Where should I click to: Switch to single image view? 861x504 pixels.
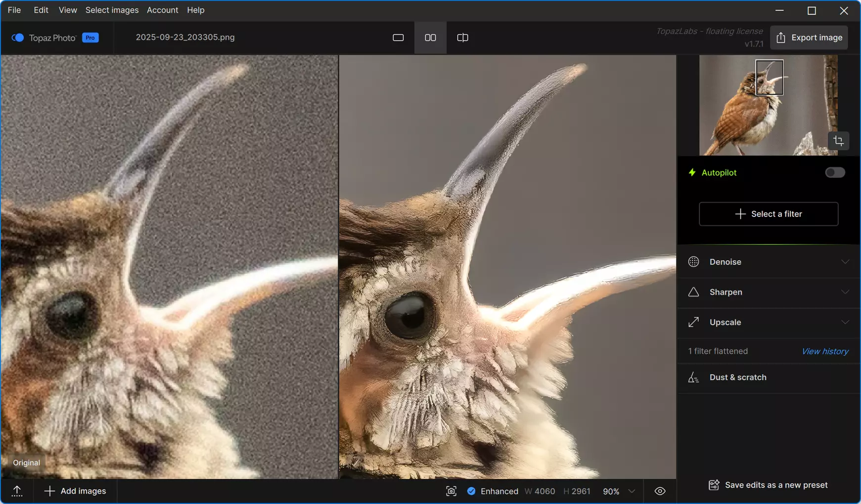pos(398,38)
